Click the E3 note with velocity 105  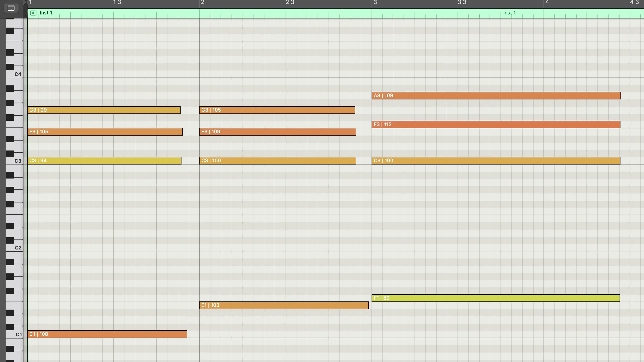click(105, 132)
